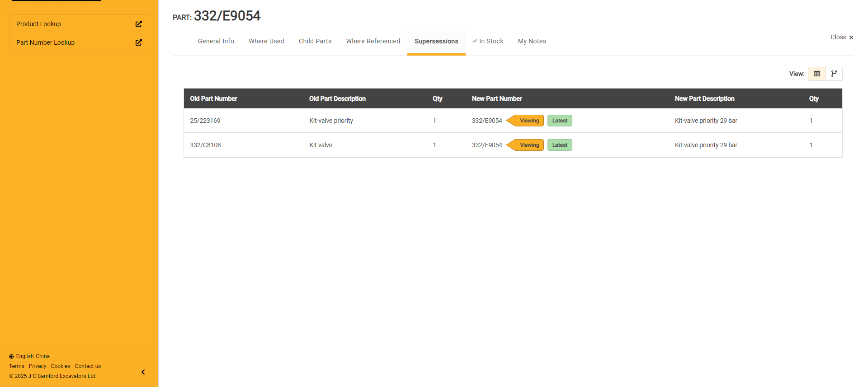Switch to the Where Used tab
The width and height of the screenshot is (868, 387).
(266, 41)
